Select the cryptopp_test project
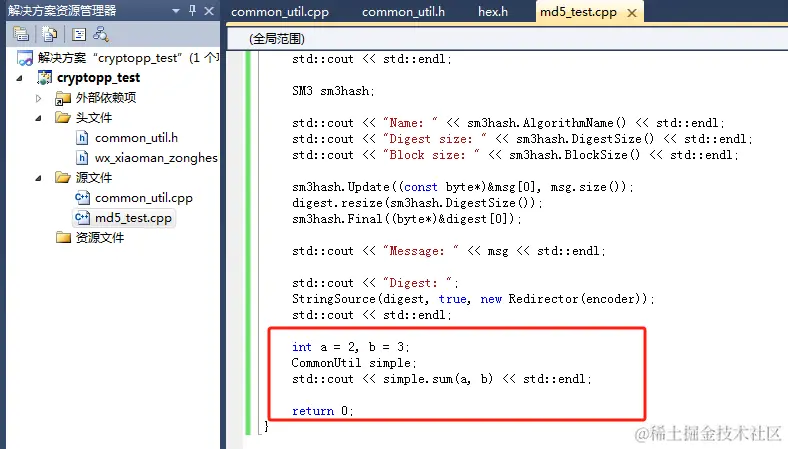788x449 pixels. point(98,77)
